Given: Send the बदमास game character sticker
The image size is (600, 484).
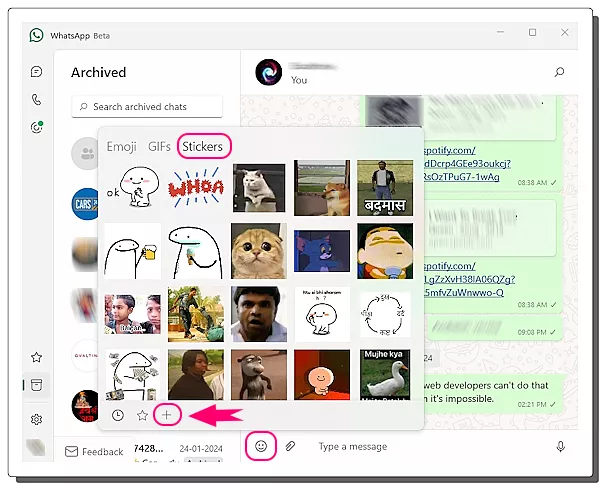Looking at the screenshot, I should pos(385,188).
